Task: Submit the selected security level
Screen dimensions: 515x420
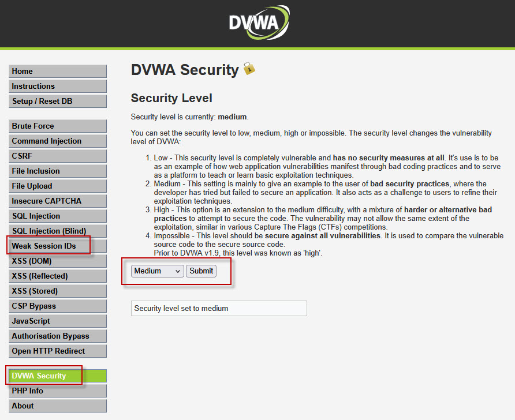Action: point(201,271)
